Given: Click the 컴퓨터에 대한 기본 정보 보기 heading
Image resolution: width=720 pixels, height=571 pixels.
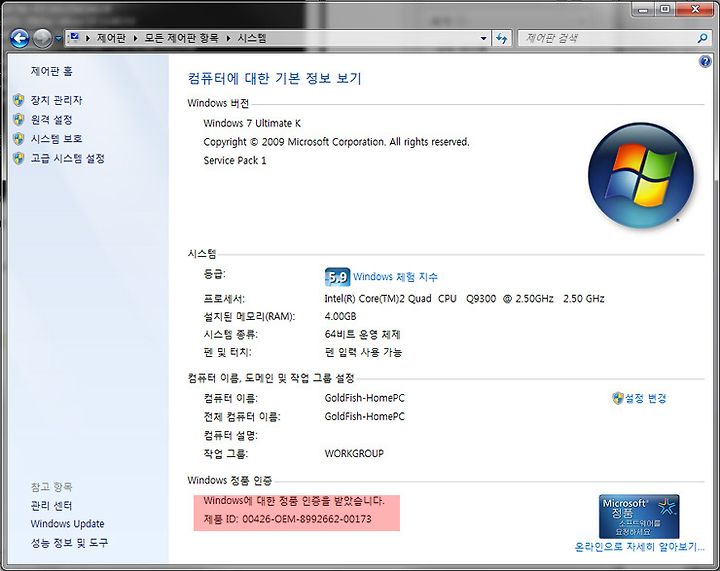Looking at the screenshot, I should 275,78.
